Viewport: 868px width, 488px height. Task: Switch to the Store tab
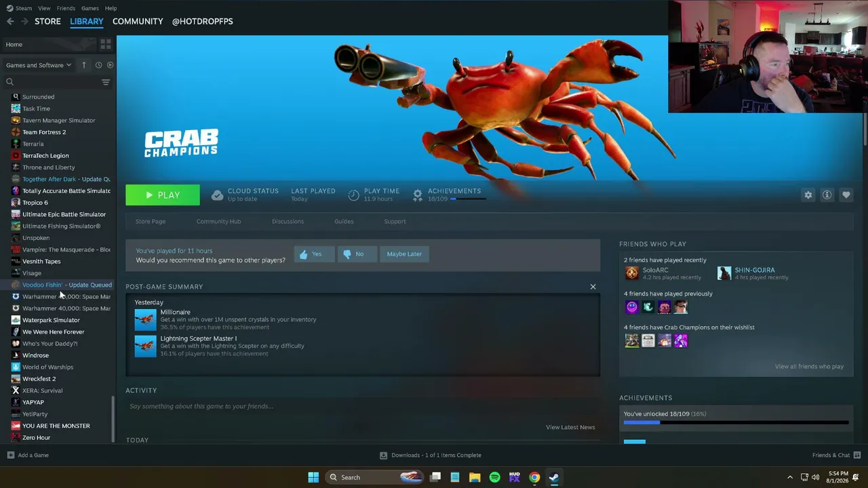click(x=47, y=21)
